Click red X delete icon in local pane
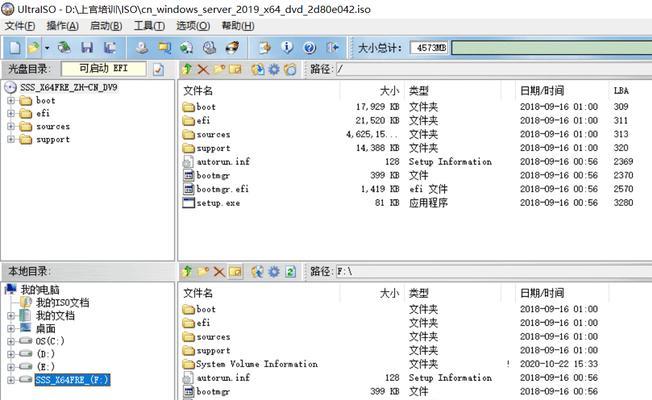The image size is (652, 400). 219,272
